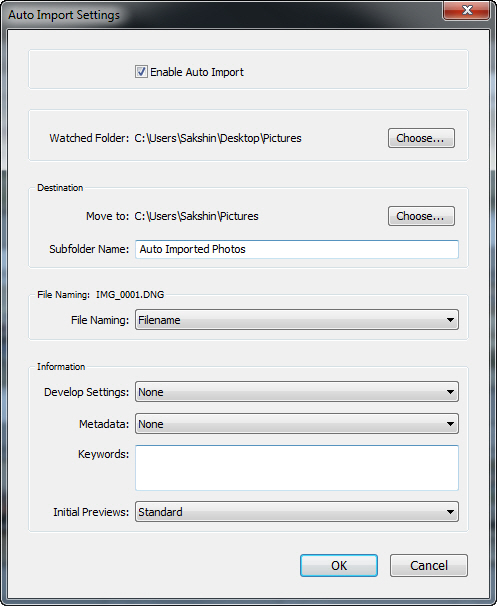Dismiss the dialog with Cancel

429,565
